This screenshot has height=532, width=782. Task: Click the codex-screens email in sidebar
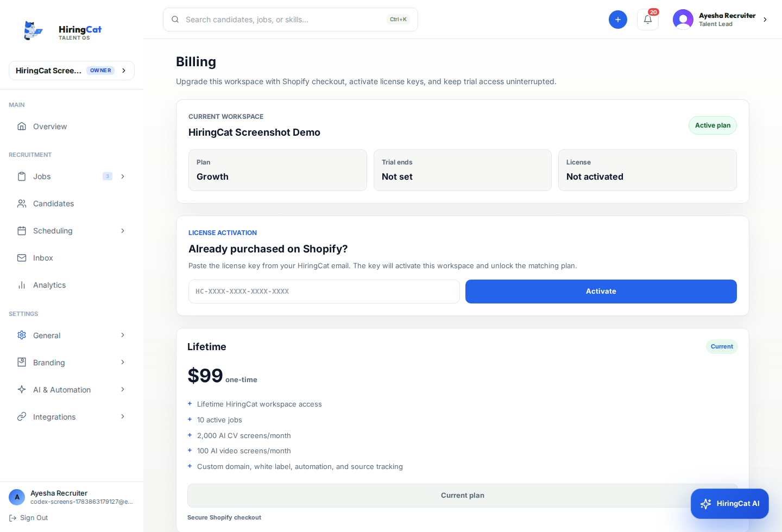tap(81, 502)
